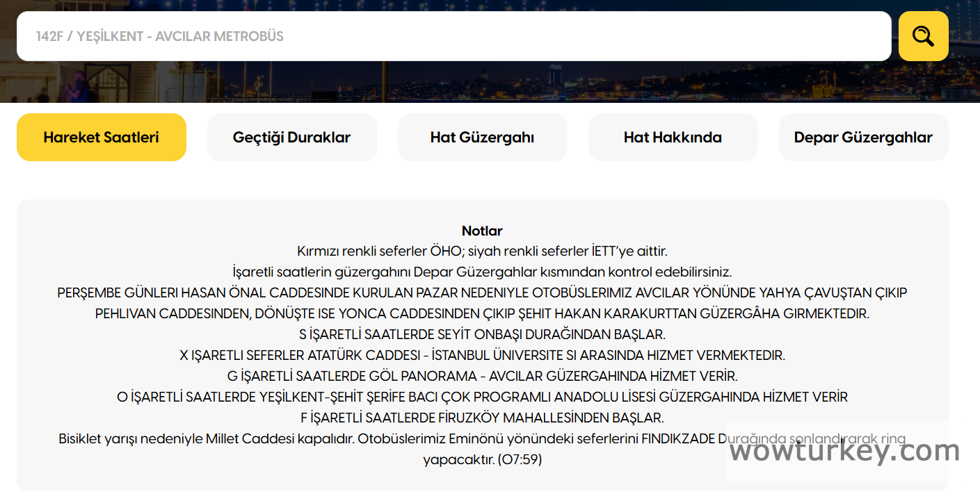Click the O İŞARETLİ Yeşilkent lisesi note
The height and width of the screenshot is (501, 980).
(x=482, y=397)
